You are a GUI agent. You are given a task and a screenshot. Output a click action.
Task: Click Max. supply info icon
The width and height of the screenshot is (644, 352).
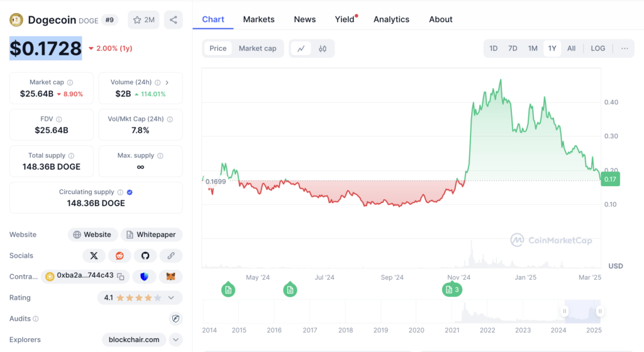(x=160, y=155)
